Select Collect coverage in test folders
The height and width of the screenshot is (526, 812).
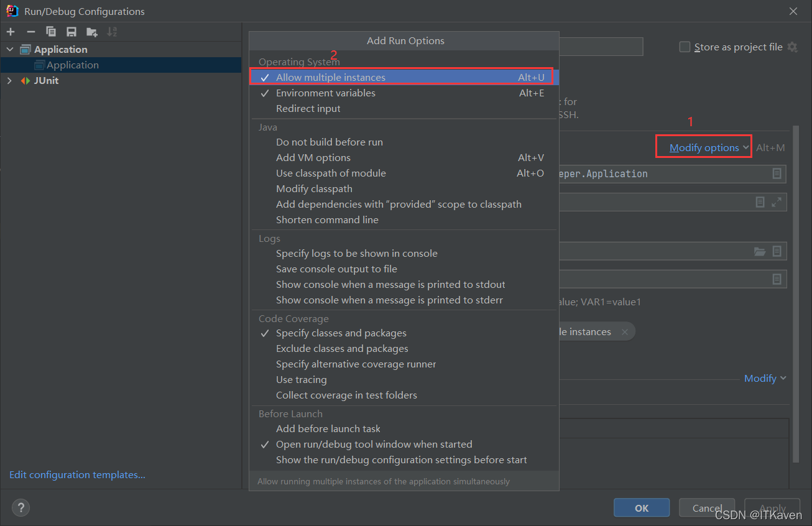[x=404, y=395]
